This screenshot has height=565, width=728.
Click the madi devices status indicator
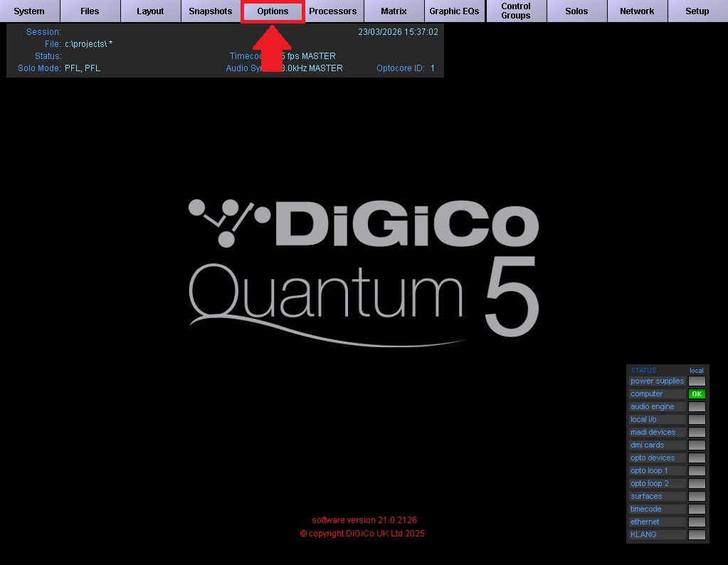(697, 432)
